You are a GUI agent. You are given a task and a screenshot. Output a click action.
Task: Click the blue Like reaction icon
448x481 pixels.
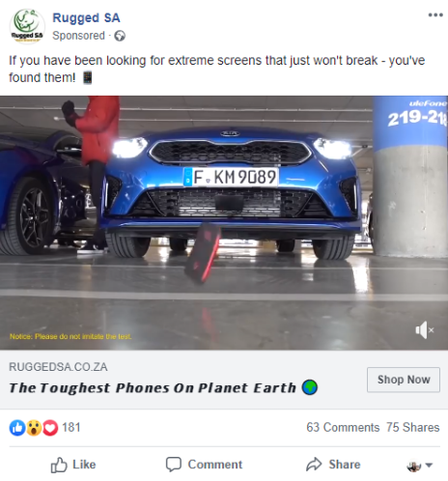17,428
